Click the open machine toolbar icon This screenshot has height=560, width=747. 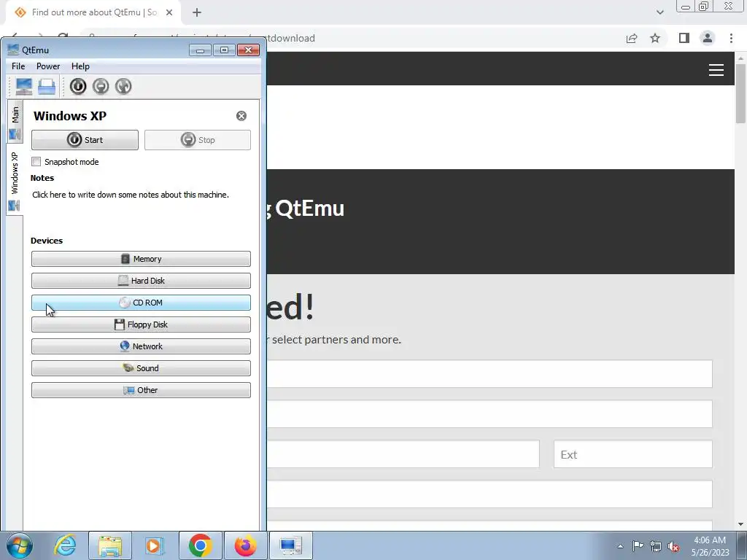tap(47, 86)
